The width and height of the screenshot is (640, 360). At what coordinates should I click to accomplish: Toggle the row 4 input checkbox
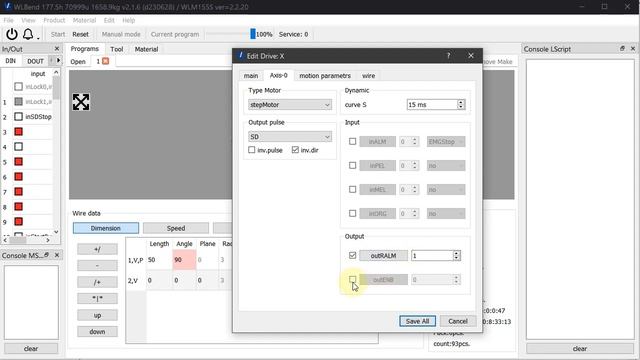pyautogui.click(x=18, y=147)
